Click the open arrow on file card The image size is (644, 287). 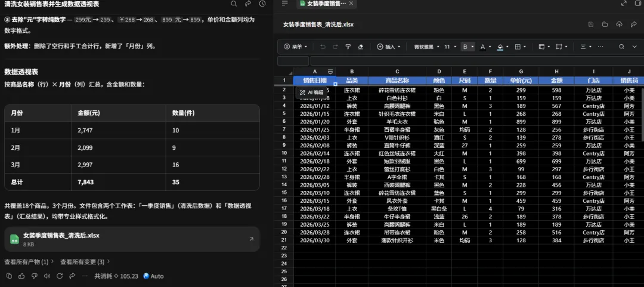pos(252,239)
